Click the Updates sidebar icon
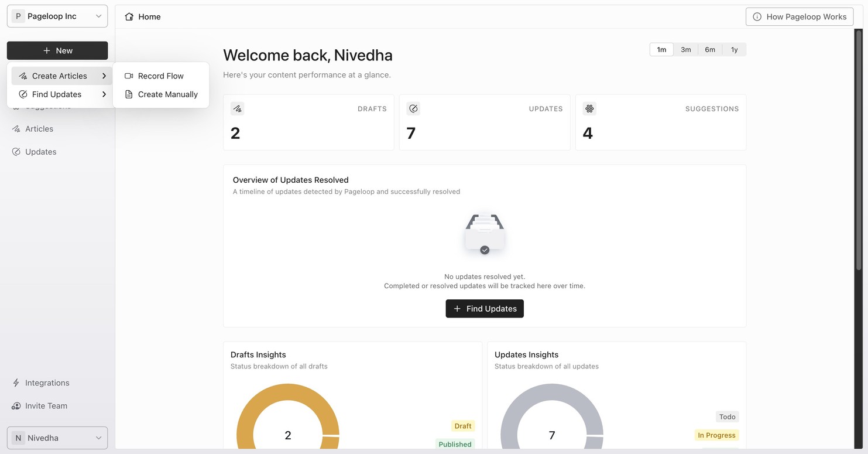Screen dimensions: 868x454 click(16, 152)
